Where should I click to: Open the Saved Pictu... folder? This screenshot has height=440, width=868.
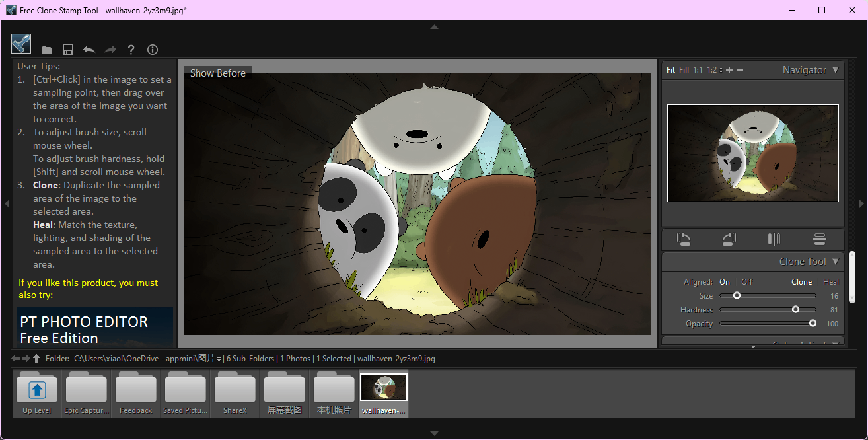[186, 394]
